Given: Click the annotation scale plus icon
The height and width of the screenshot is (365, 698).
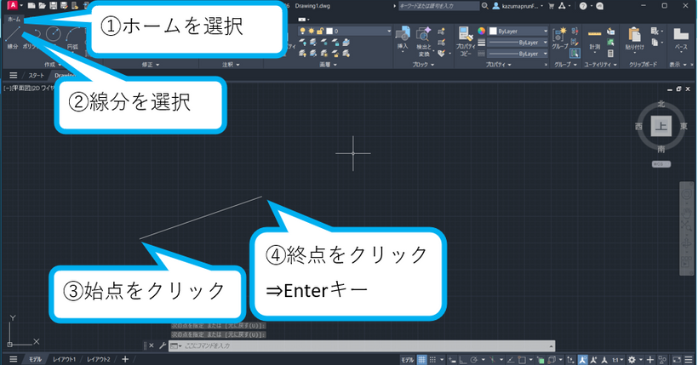Looking at the screenshot, I should point(650,360).
